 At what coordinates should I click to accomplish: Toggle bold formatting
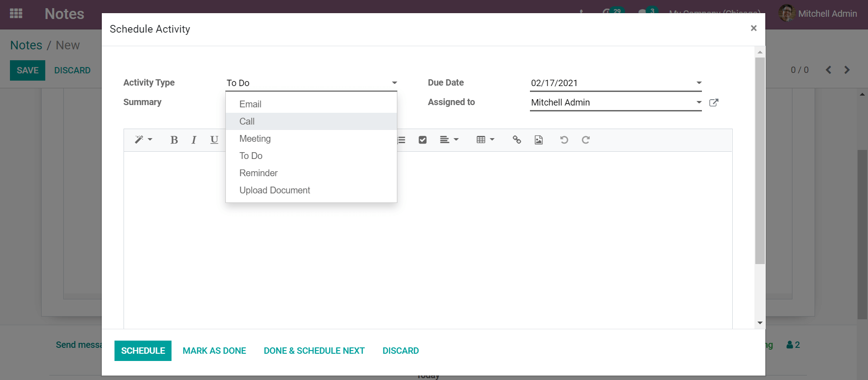point(174,140)
